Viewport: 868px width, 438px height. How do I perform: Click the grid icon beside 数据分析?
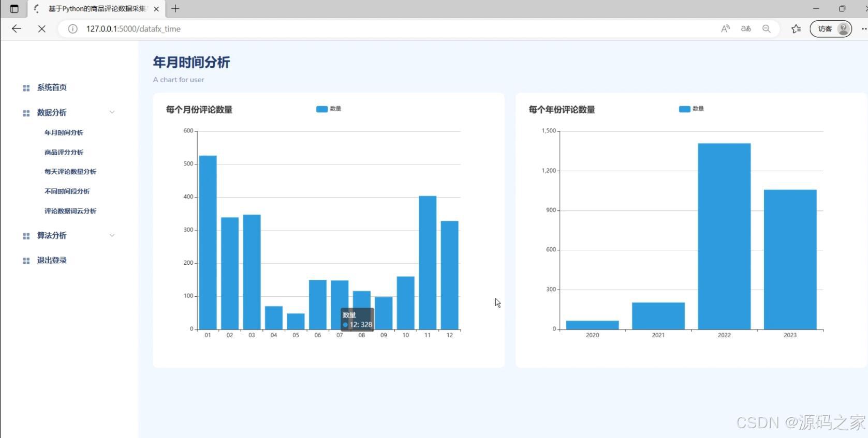tap(26, 113)
